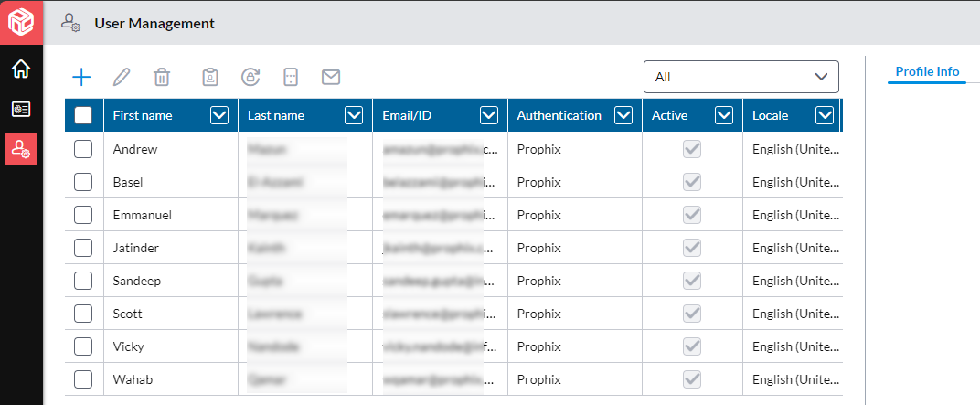Toggle Active checkbox in Scott's row

click(x=692, y=314)
